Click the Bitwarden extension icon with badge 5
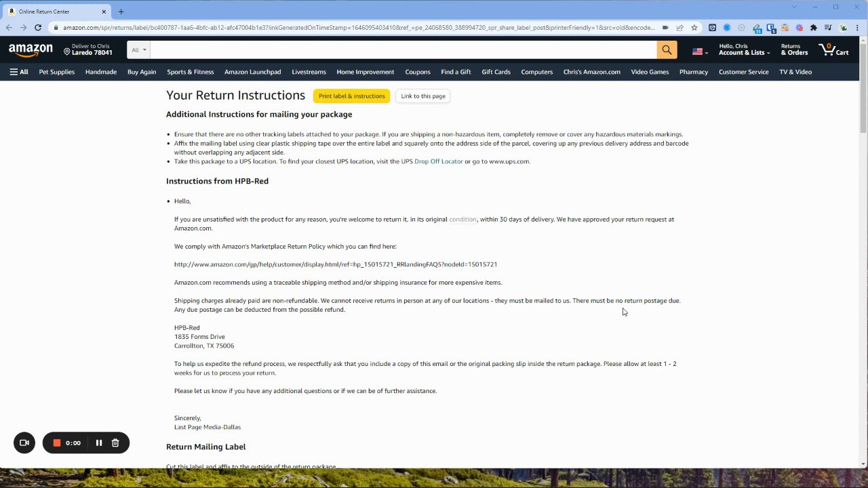This screenshot has height=488, width=868. point(771,28)
